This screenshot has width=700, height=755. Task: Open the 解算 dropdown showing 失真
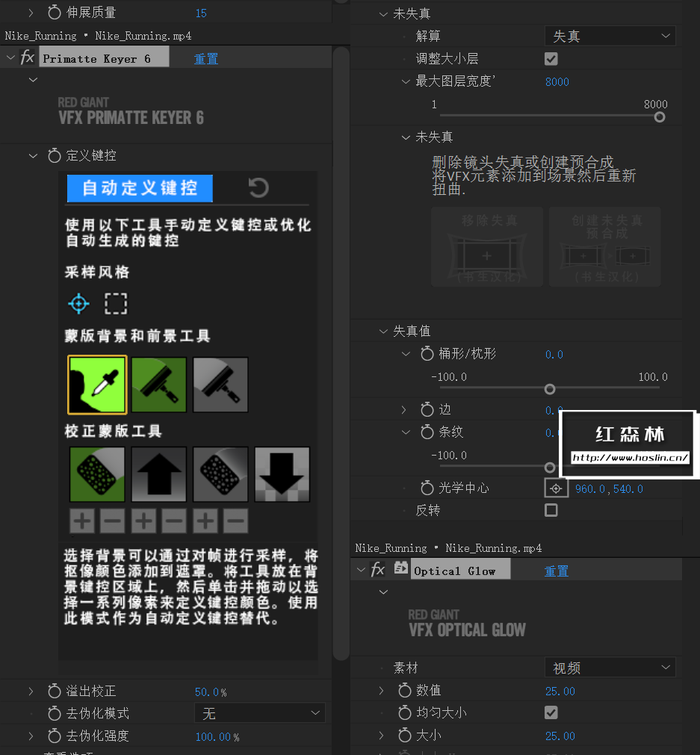point(610,36)
